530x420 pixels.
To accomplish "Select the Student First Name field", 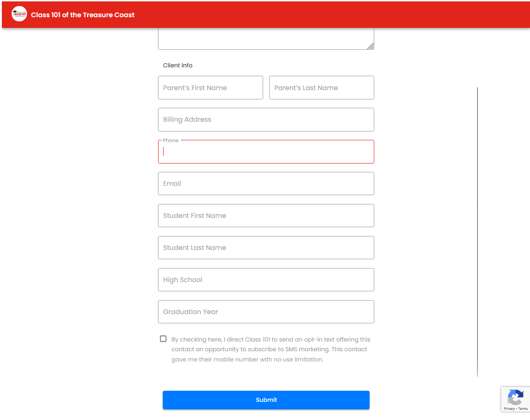I will 266,216.
